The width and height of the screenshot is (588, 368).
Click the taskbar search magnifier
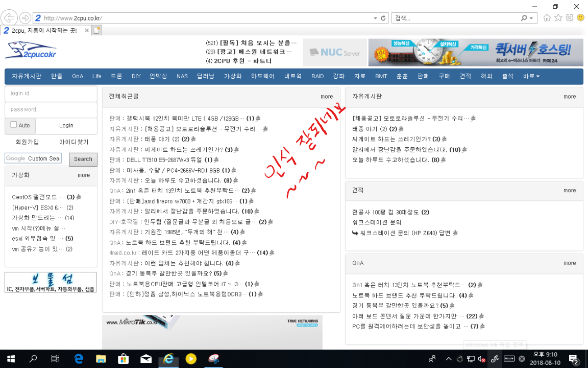click(x=33, y=359)
